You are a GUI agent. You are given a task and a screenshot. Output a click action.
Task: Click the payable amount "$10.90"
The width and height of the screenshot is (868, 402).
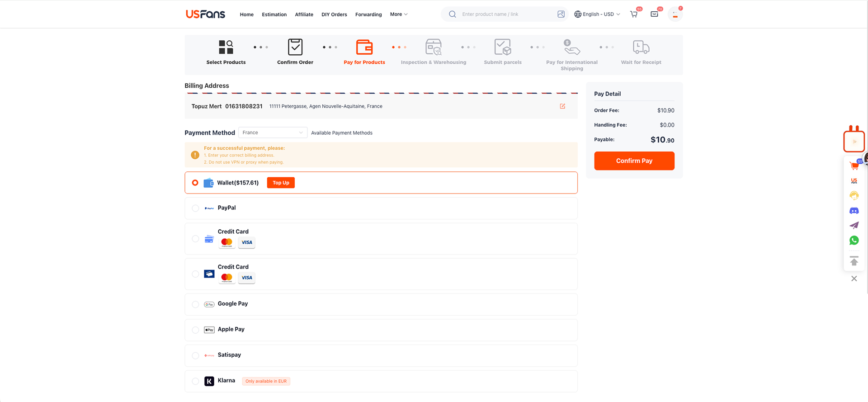pos(662,140)
